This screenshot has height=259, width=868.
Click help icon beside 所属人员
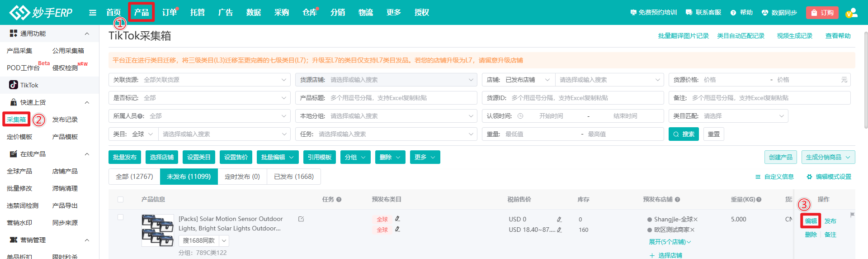click(140, 116)
